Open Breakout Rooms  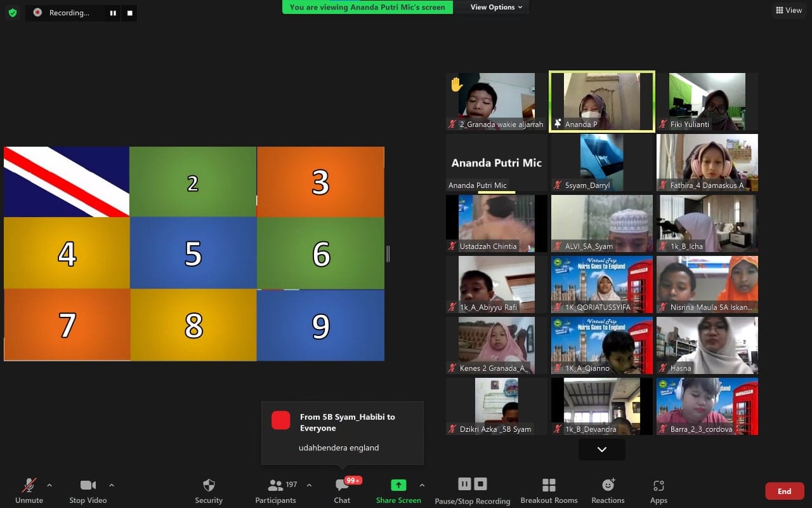(549, 490)
